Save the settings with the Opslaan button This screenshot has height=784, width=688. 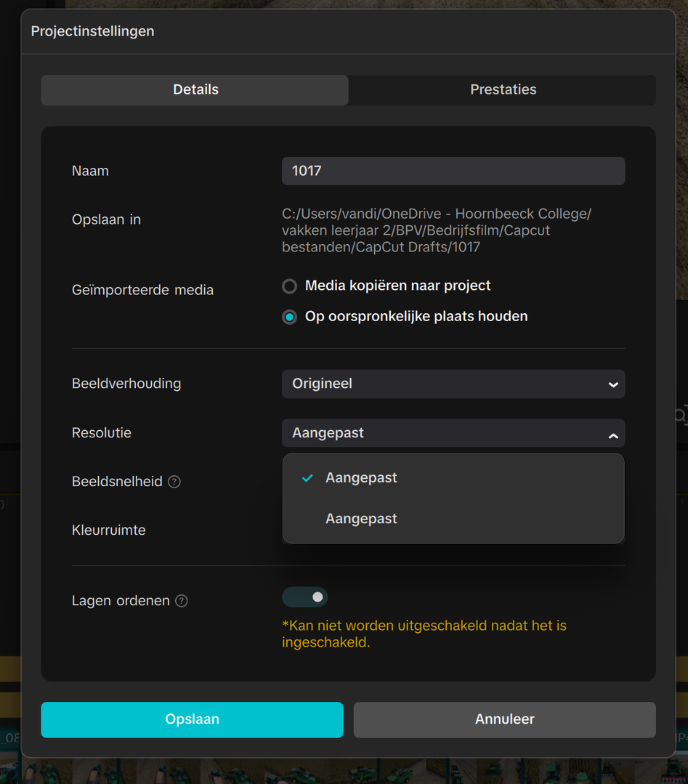192,719
